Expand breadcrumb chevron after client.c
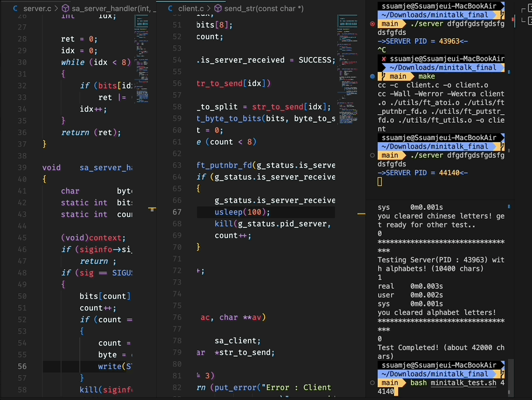 [x=209, y=9]
